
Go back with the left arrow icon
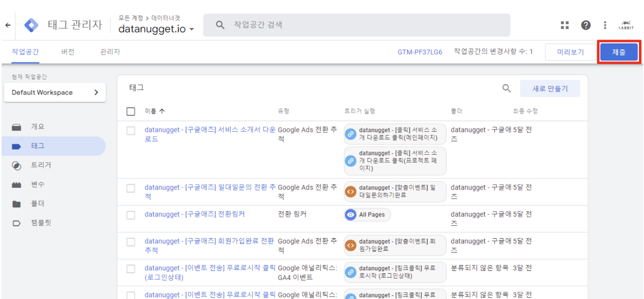pyautogui.click(x=8, y=25)
